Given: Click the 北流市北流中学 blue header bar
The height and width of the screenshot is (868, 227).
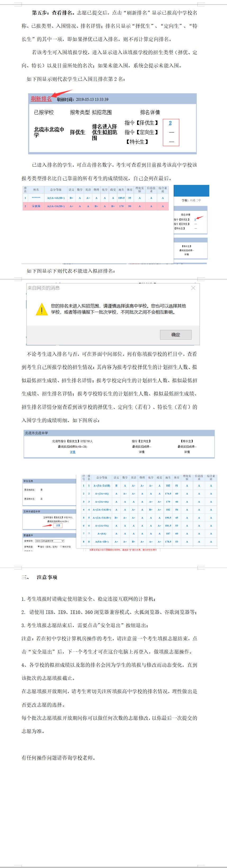Looking at the screenshot, I should click(119, 433).
